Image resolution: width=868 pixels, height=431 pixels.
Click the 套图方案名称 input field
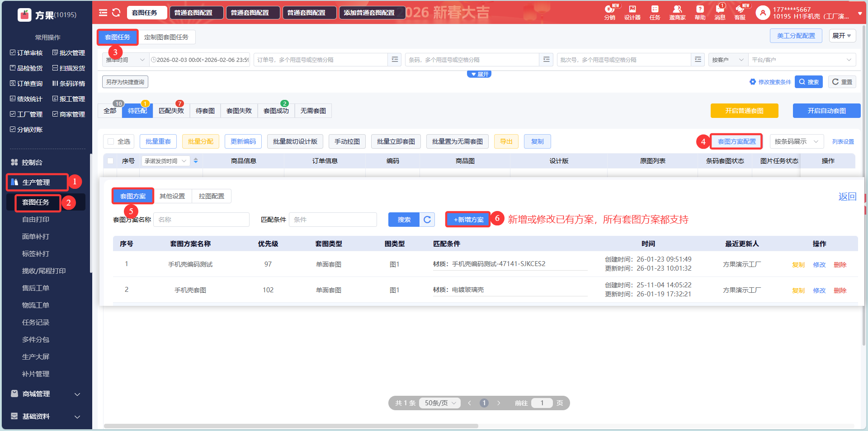[x=201, y=220]
